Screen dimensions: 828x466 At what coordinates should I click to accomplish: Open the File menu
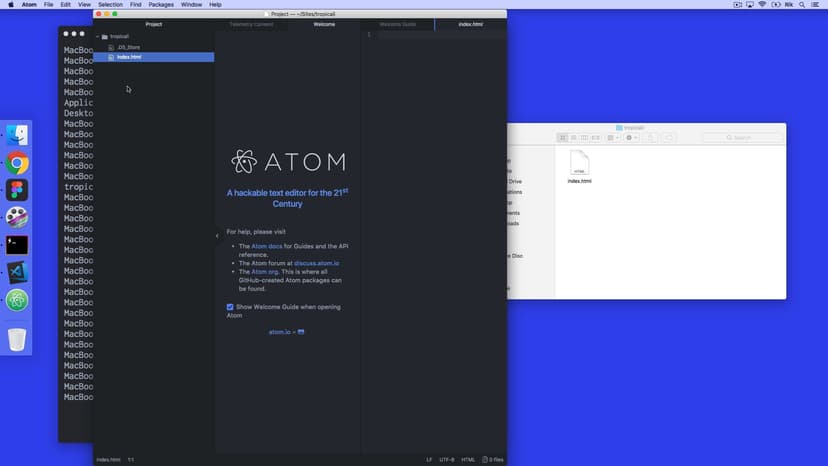click(48, 4)
